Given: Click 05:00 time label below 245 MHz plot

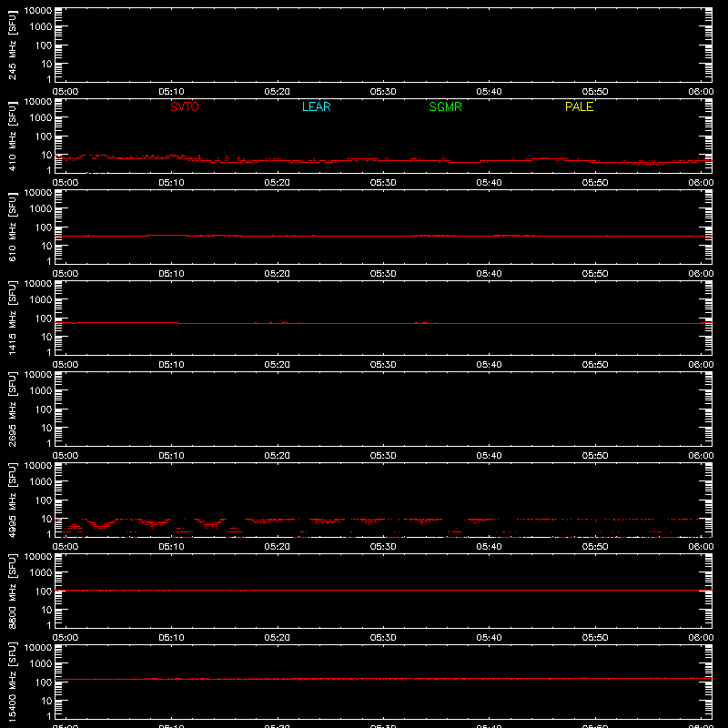Looking at the screenshot, I should (x=65, y=92).
